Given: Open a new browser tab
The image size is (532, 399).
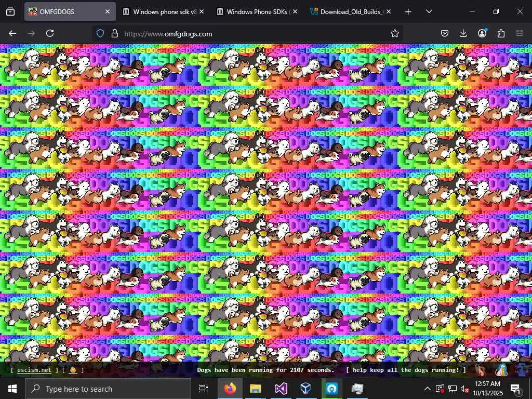Looking at the screenshot, I should (x=408, y=12).
